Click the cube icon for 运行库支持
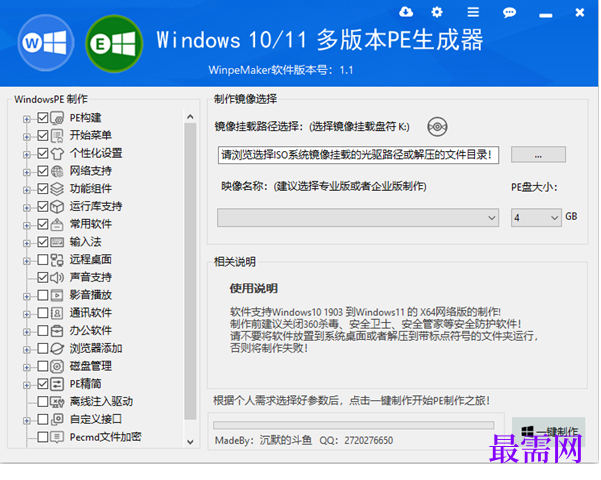This screenshot has height=480, width=601. click(57, 207)
